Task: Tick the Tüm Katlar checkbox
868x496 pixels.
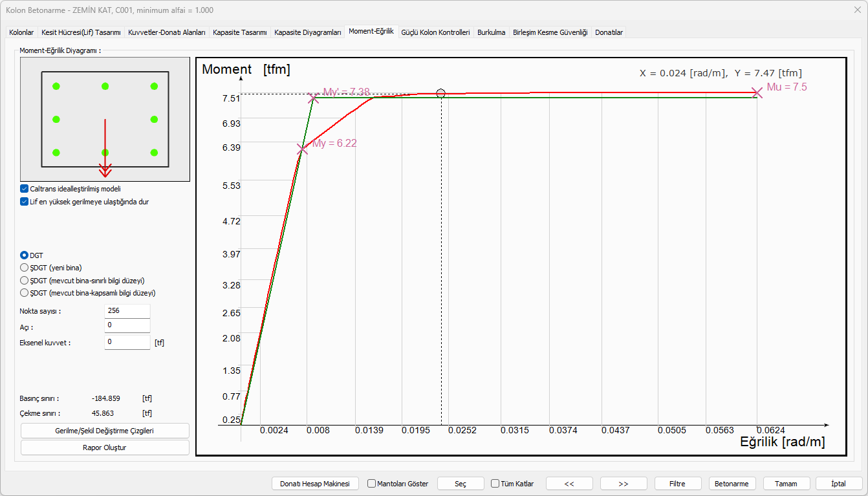Action: click(x=495, y=484)
